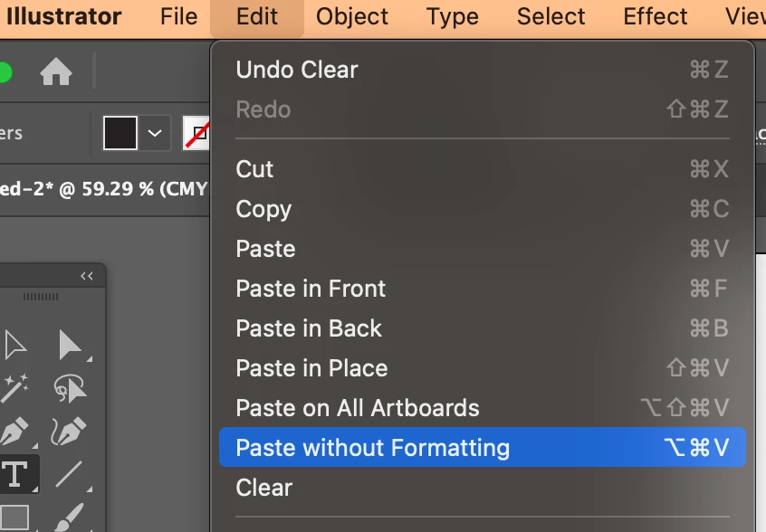This screenshot has height=532, width=766.
Task: Select Paste in Place menu entry
Action: tap(311, 368)
